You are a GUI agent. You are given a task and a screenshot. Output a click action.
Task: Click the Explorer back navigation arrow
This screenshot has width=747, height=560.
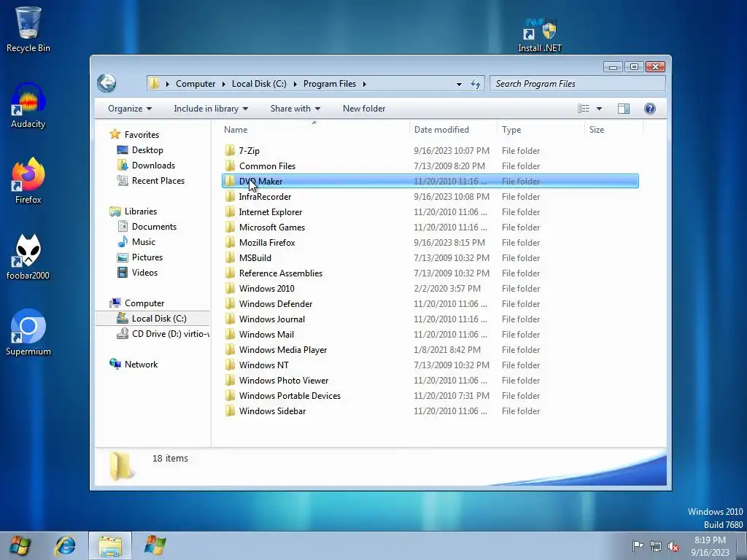pos(107,83)
